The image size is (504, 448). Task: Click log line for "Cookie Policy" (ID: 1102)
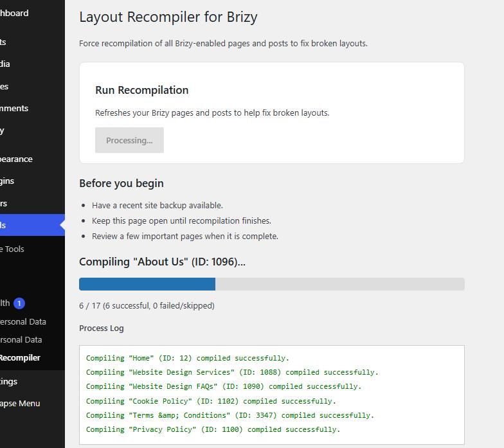tap(211, 401)
